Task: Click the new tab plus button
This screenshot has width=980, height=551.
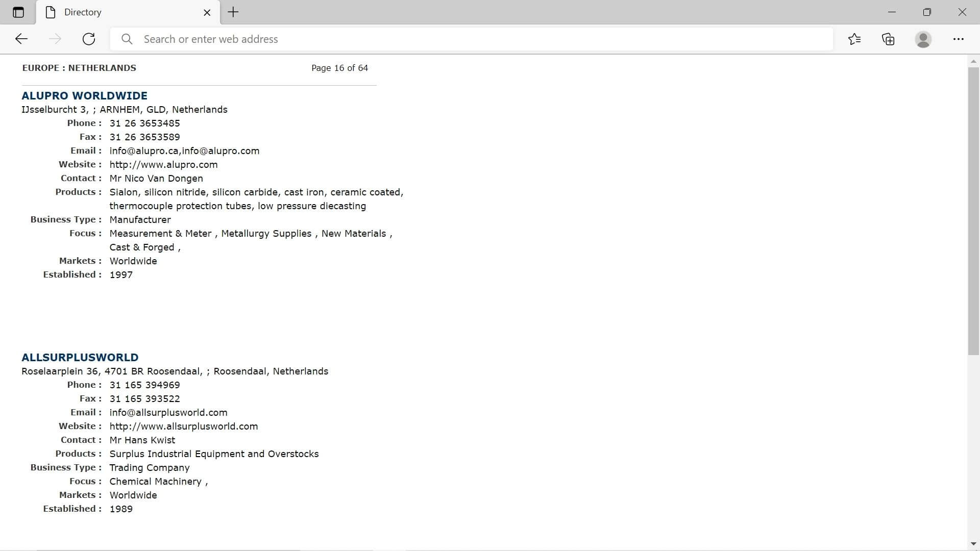Action: [x=233, y=12]
